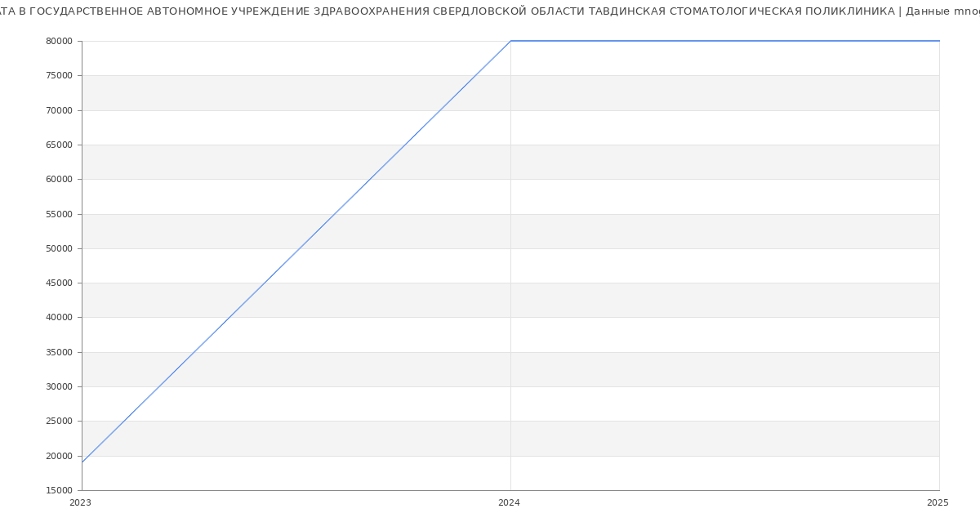The height and width of the screenshot is (531, 980).
Task: Click the chart title text
Action: [x=490, y=11]
